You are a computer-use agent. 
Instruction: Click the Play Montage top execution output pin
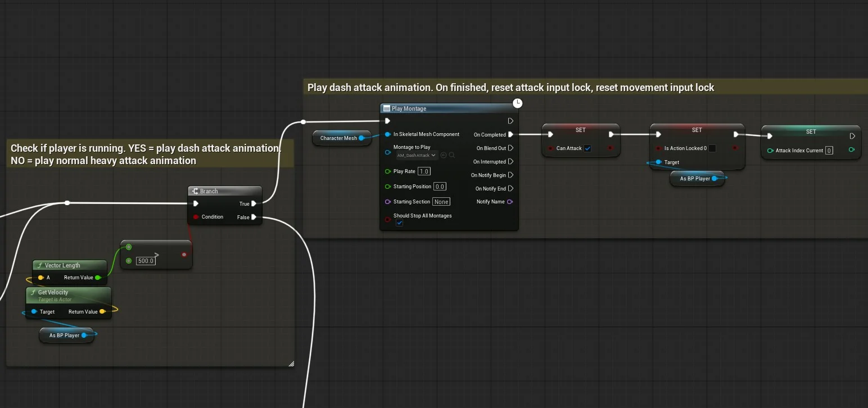(x=510, y=121)
